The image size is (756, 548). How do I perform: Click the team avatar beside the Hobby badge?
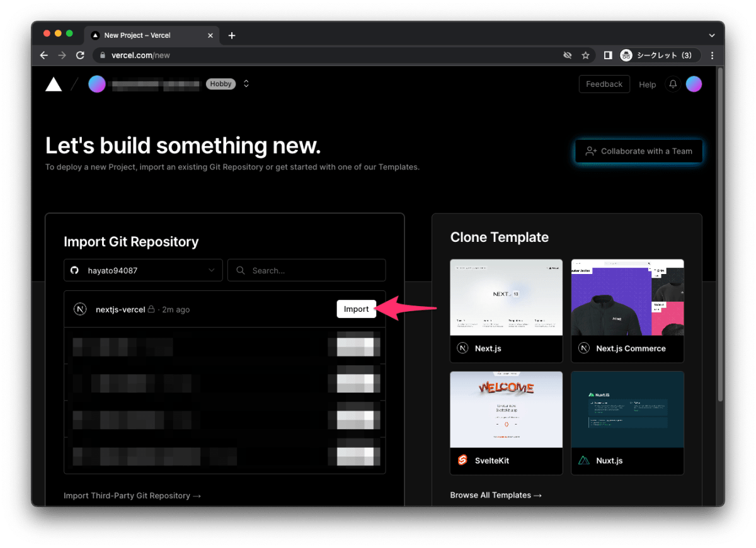97,84
